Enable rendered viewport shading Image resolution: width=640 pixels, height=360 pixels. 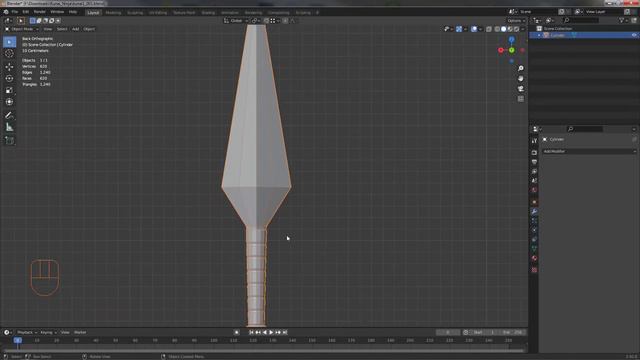click(x=517, y=29)
